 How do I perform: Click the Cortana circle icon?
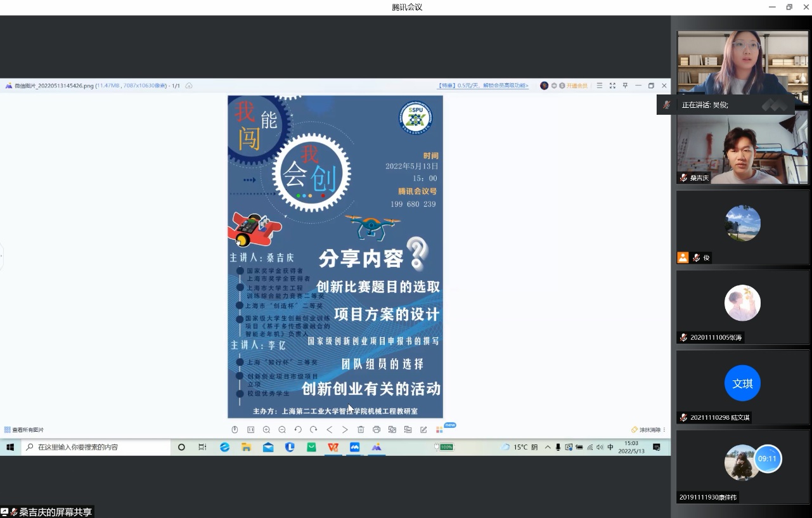tap(181, 447)
